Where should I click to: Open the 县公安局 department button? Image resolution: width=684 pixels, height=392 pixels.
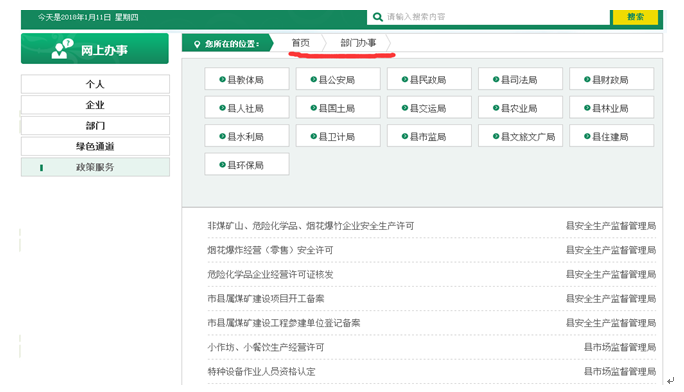click(338, 79)
